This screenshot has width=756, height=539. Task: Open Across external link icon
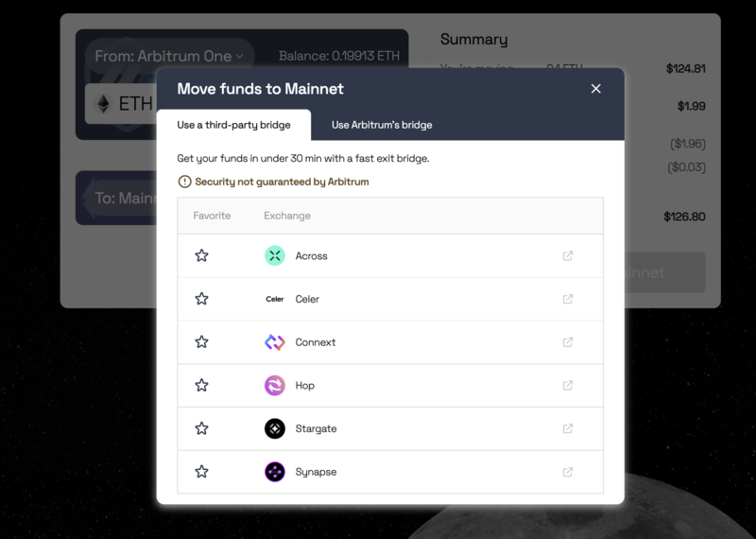(568, 255)
